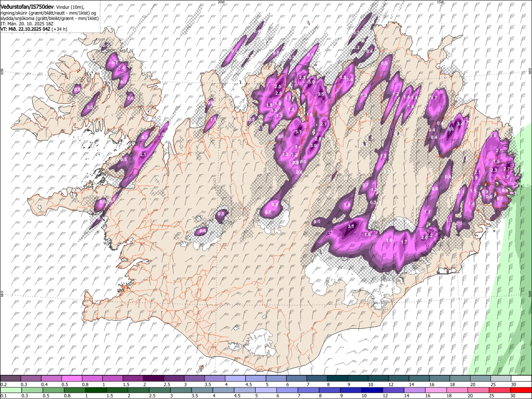Click the 2.7 precipitation value on the map
The image size is (532, 399).
click(x=507, y=169)
